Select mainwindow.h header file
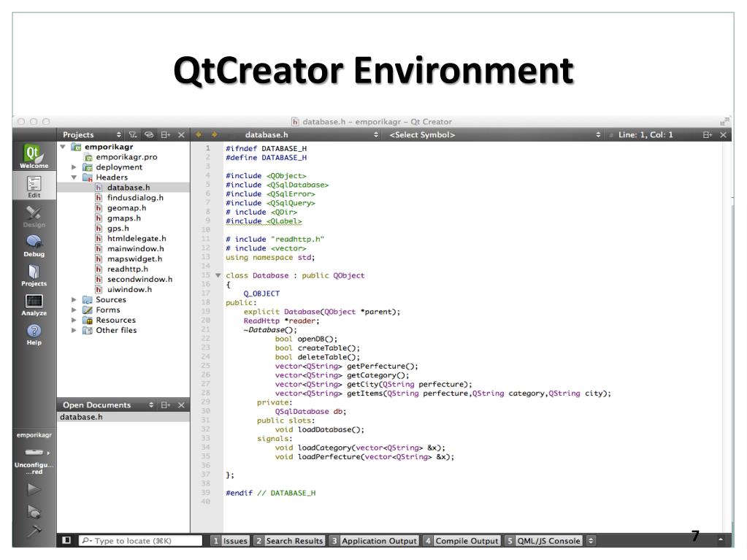747x560 pixels. [x=135, y=248]
